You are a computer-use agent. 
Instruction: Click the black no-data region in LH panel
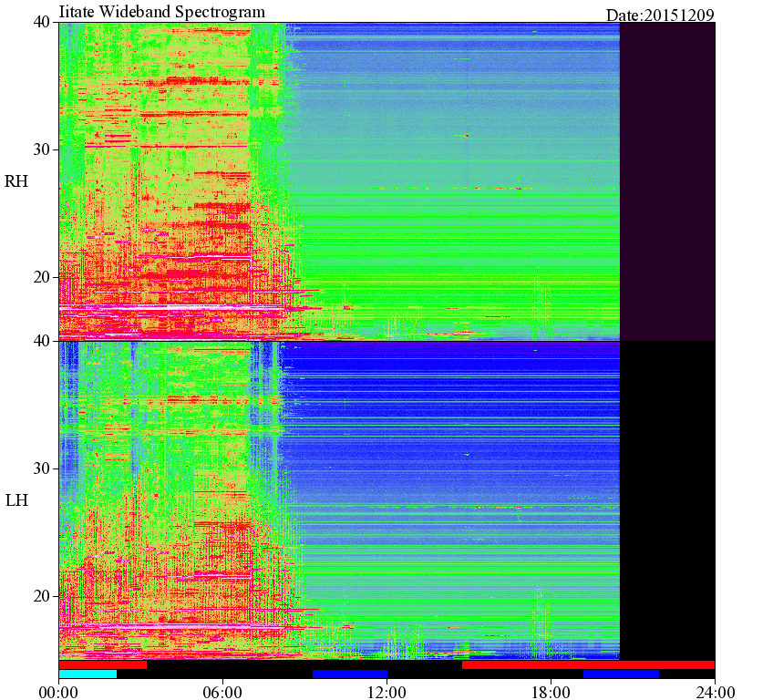click(x=667, y=500)
